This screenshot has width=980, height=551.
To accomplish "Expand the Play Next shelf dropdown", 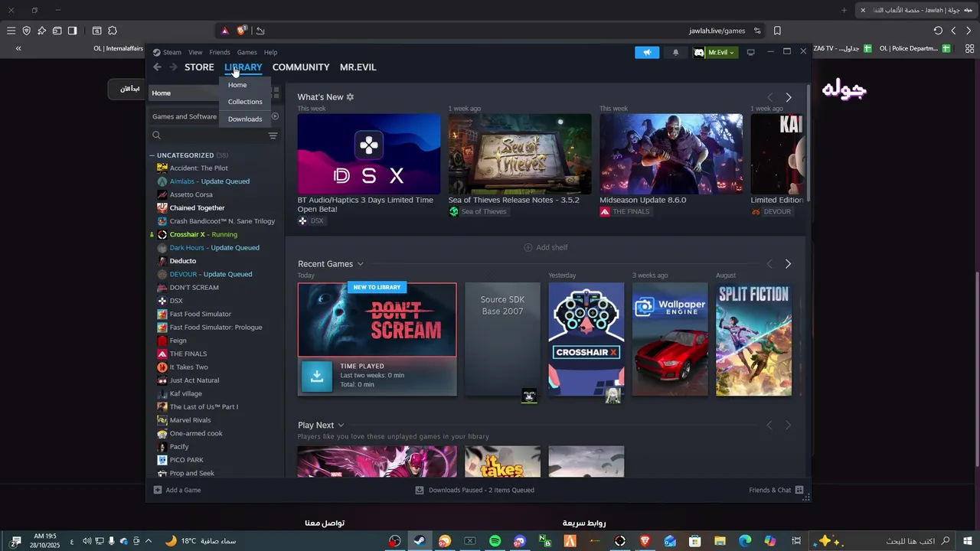I will tap(341, 425).
